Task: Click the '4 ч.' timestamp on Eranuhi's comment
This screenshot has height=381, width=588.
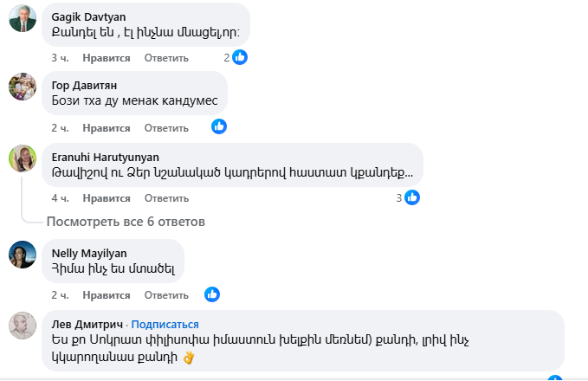Action: [x=60, y=198]
